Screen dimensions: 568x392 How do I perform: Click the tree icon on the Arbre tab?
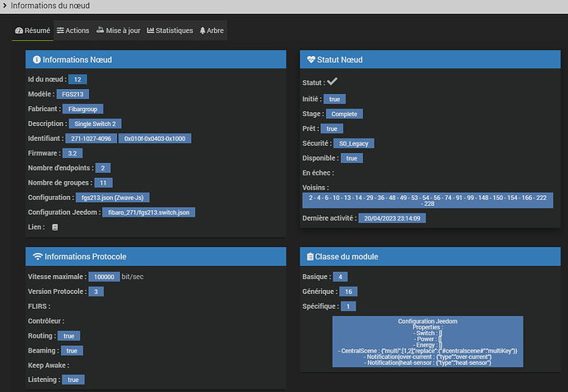(x=203, y=30)
